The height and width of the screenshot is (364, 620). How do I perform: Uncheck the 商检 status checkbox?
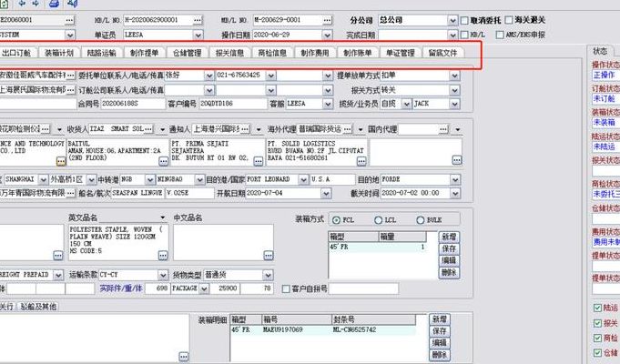597,338
